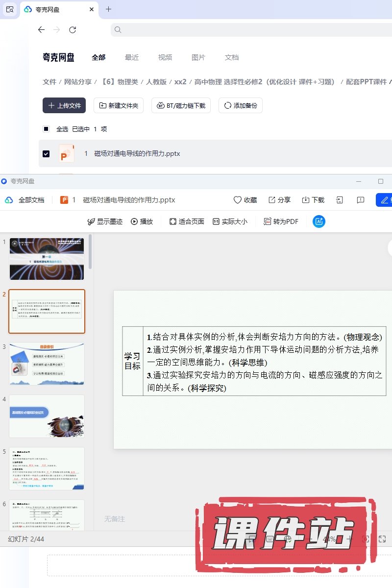This screenshot has height=588, width=392.
Task: Start the slideshow with 播放
Action: pos(142,221)
